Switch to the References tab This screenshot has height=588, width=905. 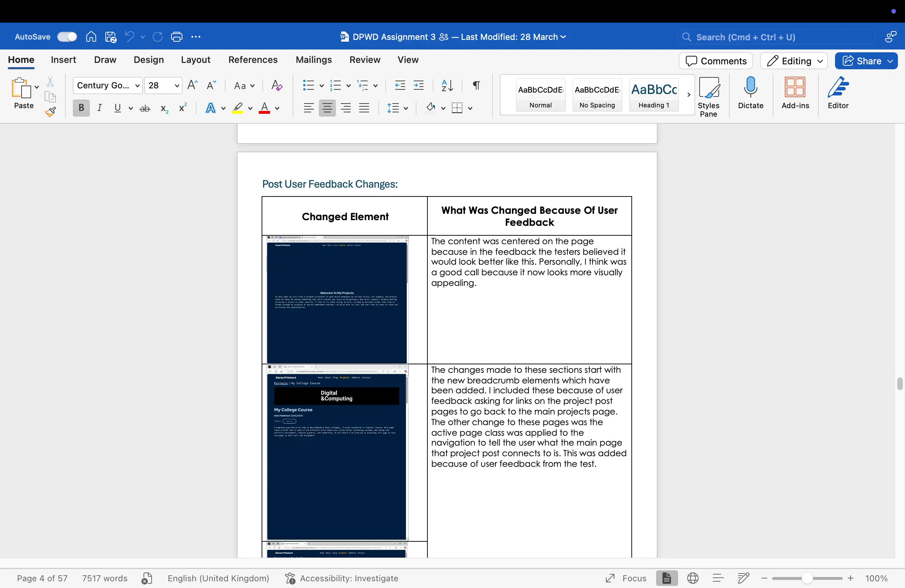click(x=252, y=60)
